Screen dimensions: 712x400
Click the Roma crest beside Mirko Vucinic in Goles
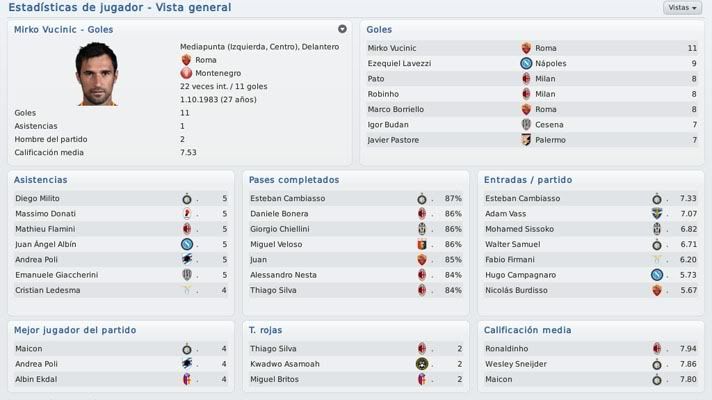tap(526, 48)
